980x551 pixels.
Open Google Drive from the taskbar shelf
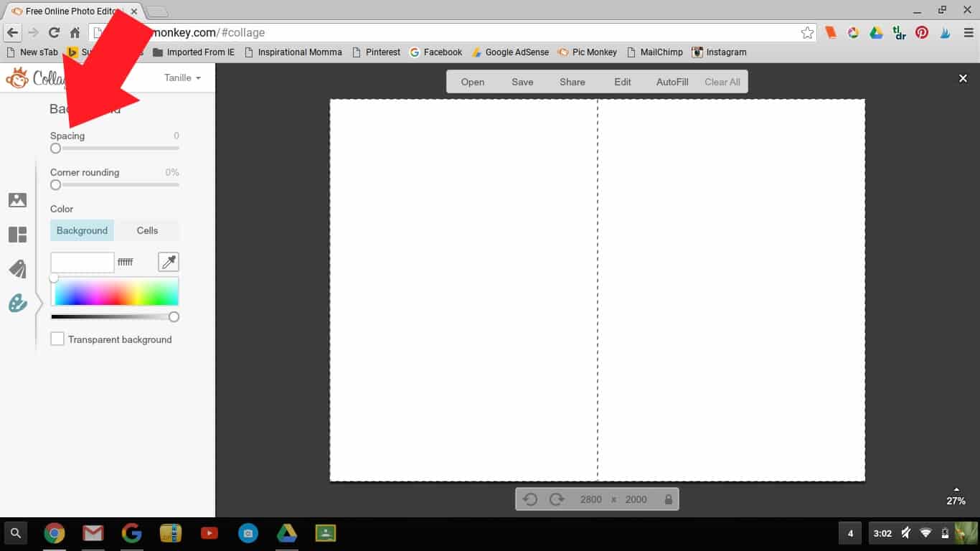pos(287,533)
